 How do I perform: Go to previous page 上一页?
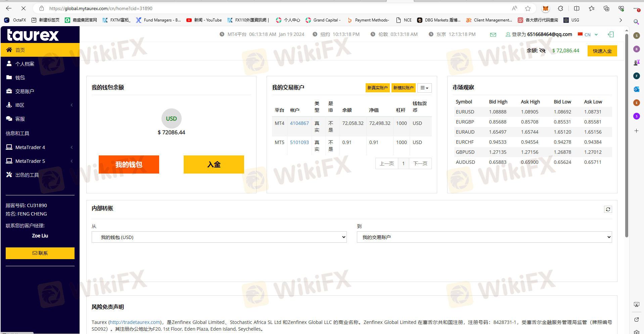click(x=386, y=163)
